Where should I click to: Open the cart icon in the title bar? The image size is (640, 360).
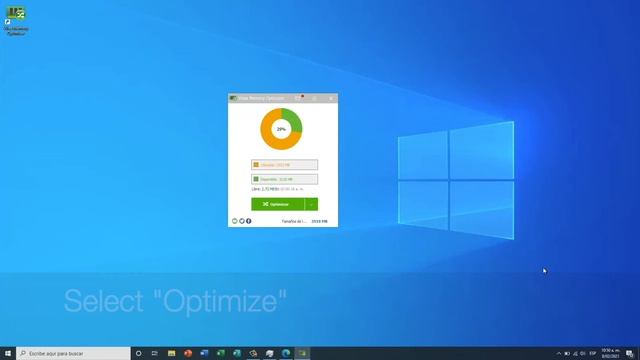pos(298,98)
